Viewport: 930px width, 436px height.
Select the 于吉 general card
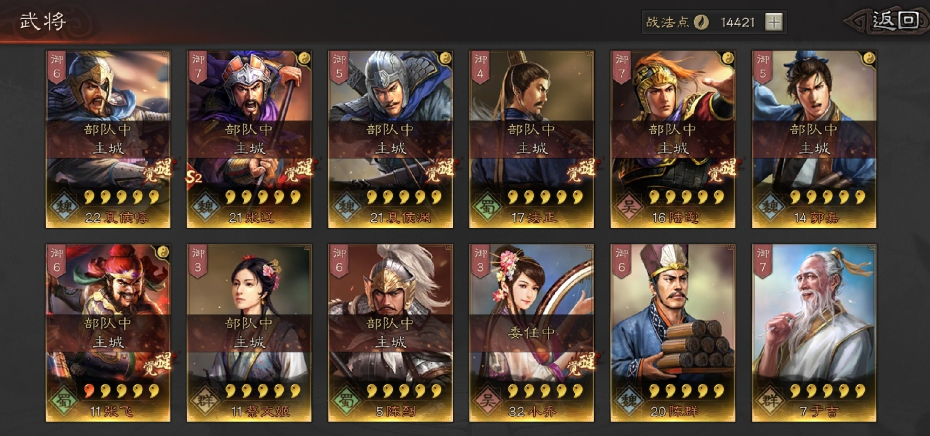point(814,333)
